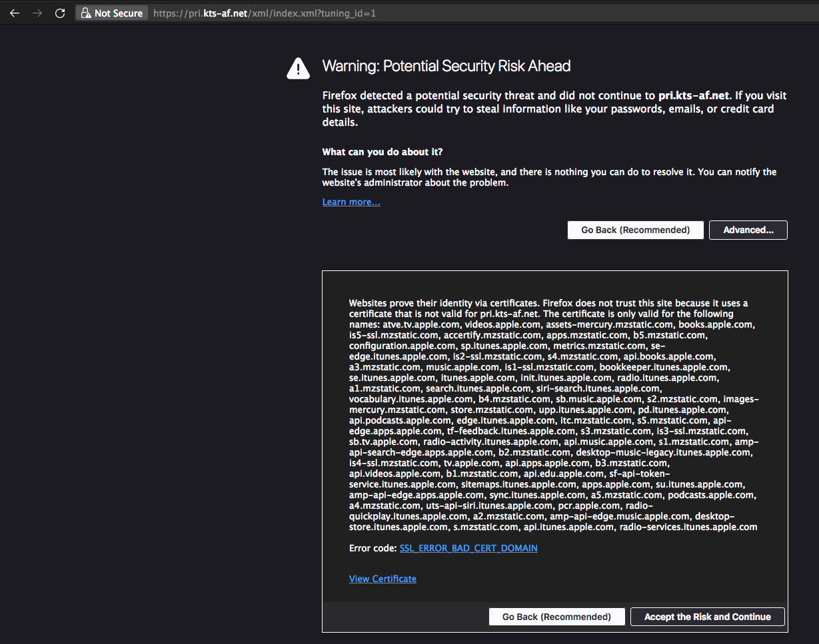Open the View Certificate link
This screenshot has width=819, height=644.
[383, 579]
